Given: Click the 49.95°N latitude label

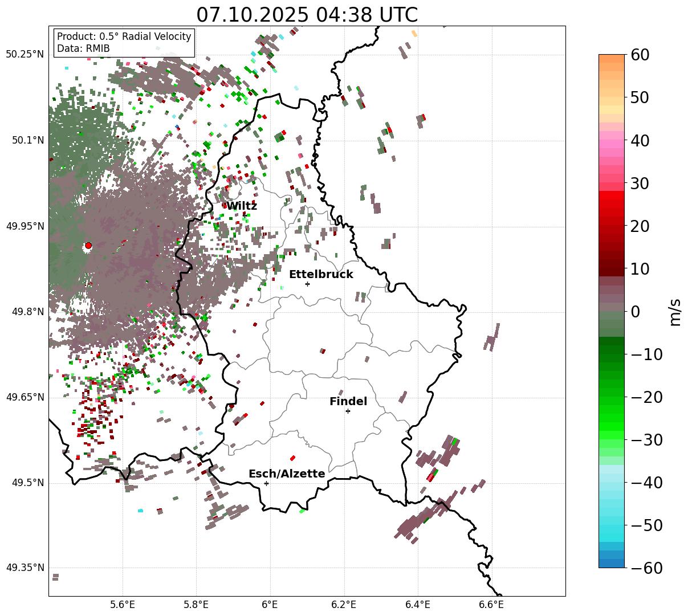Looking at the screenshot, I should [25, 226].
